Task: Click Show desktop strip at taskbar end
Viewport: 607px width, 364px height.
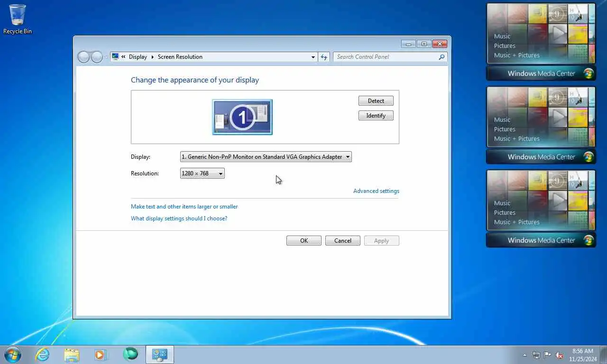Action: coord(604,355)
